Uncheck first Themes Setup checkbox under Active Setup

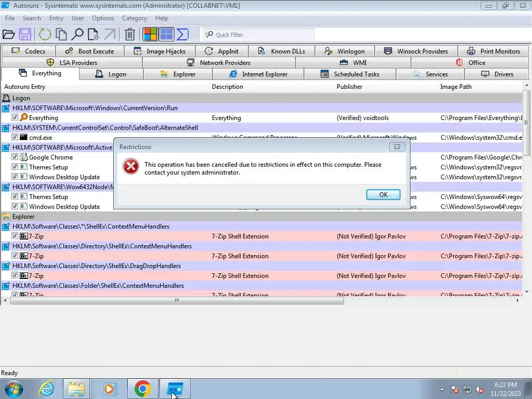[x=15, y=166]
